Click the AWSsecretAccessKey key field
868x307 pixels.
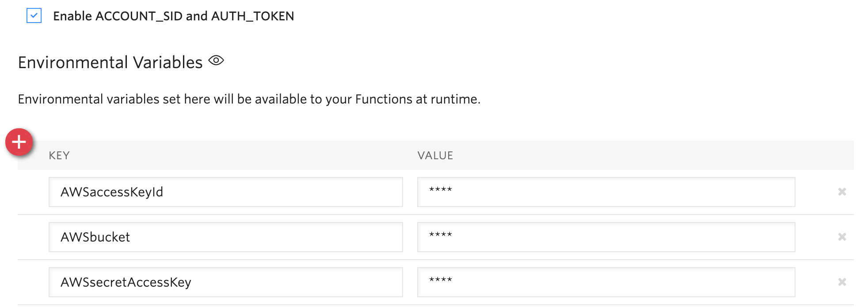click(225, 282)
